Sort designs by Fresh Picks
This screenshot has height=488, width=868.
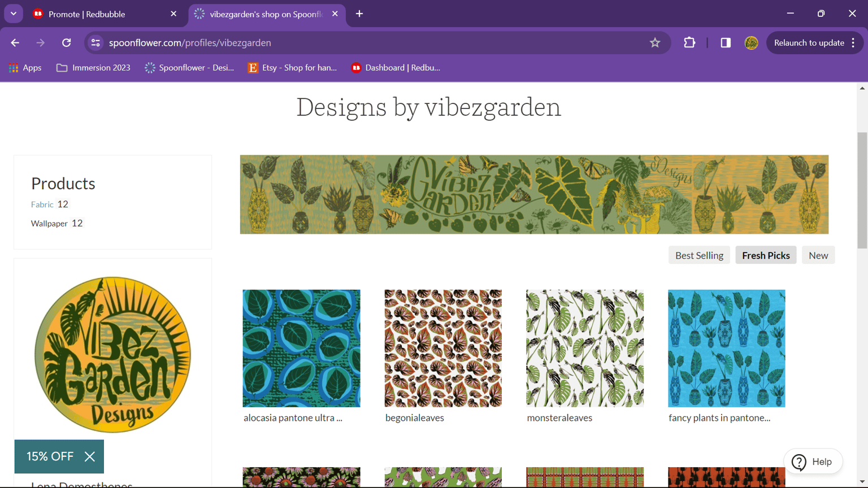pos(766,255)
